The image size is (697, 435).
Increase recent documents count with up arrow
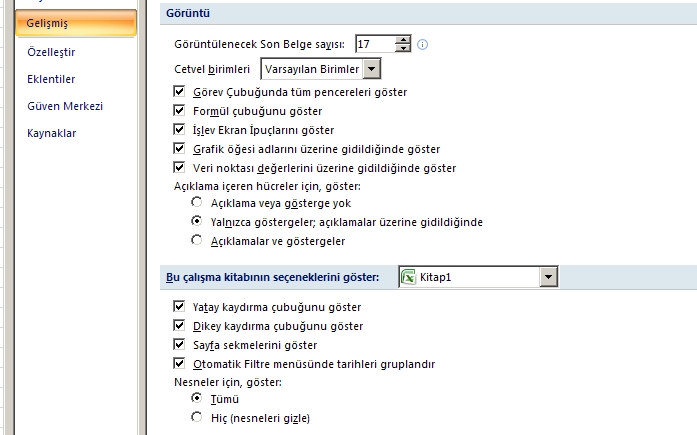click(x=403, y=40)
